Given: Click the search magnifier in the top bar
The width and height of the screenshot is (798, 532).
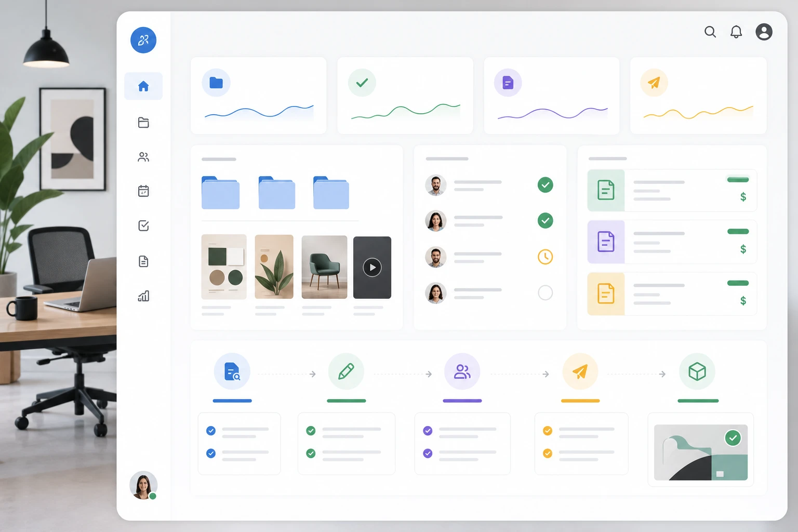Looking at the screenshot, I should coord(710,32).
